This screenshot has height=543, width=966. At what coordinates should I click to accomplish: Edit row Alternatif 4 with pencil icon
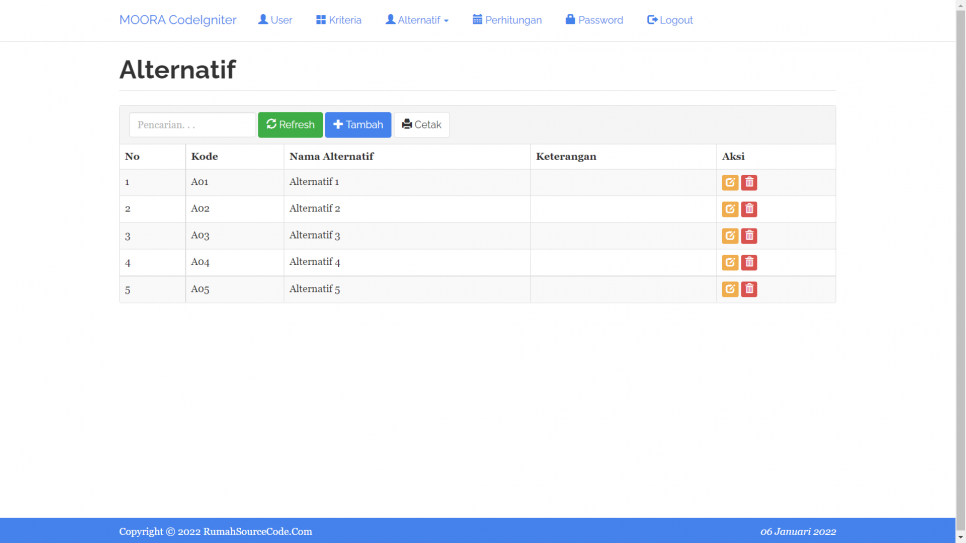pos(730,263)
